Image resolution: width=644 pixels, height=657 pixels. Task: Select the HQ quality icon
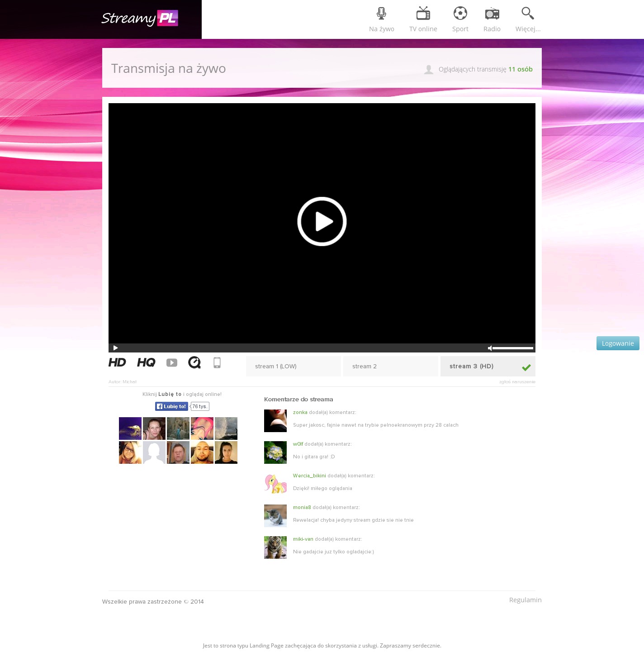146,362
